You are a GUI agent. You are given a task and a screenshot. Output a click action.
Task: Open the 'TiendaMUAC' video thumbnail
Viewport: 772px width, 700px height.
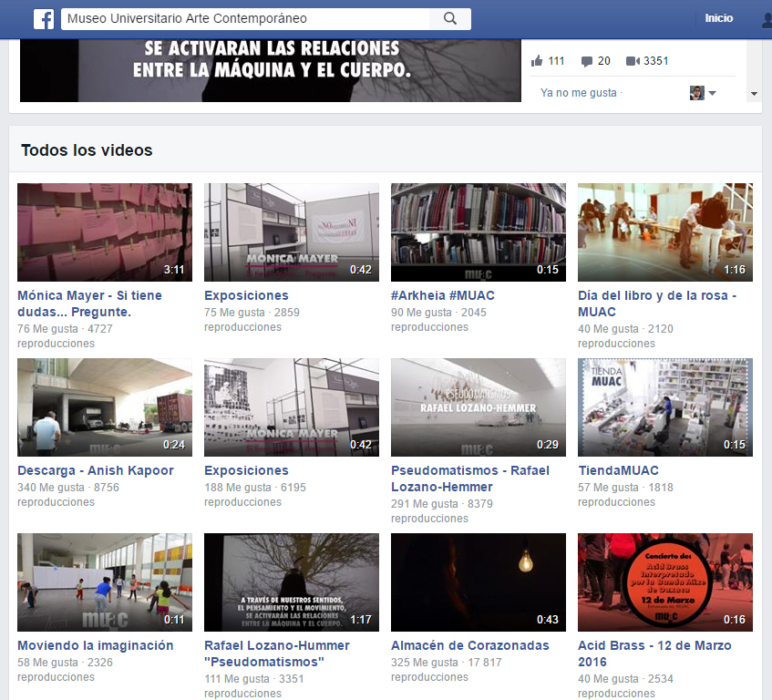[x=665, y=407]
